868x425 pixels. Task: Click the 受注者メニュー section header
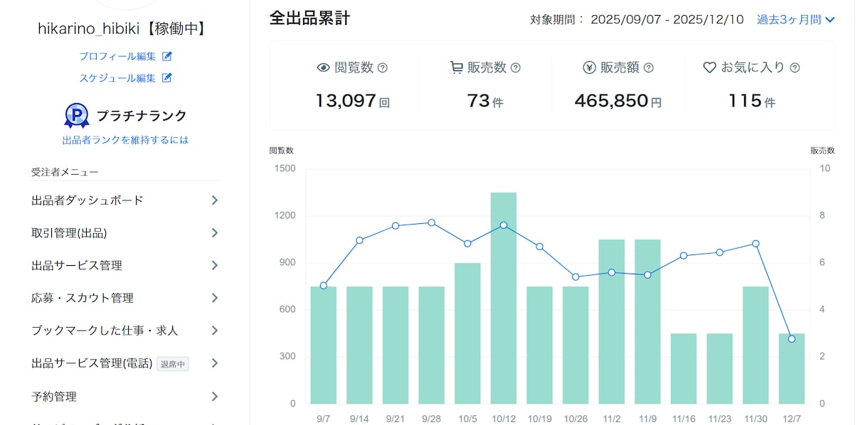point(65,172)
